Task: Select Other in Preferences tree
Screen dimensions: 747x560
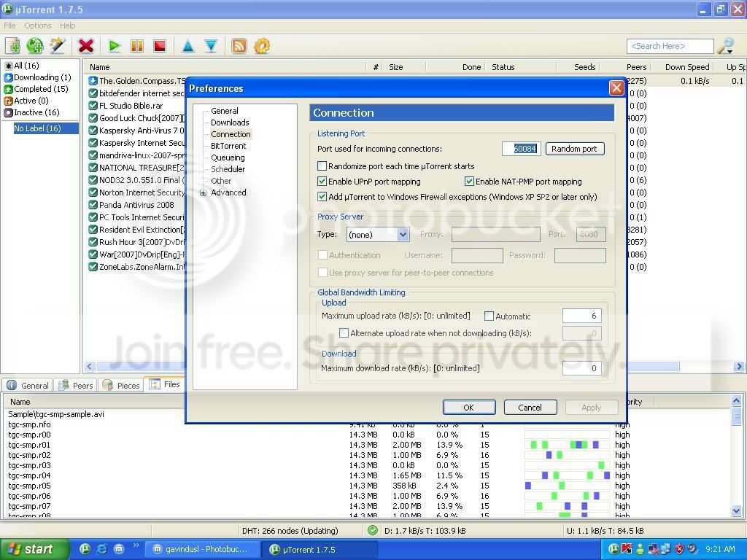Action: coord(221,181)
